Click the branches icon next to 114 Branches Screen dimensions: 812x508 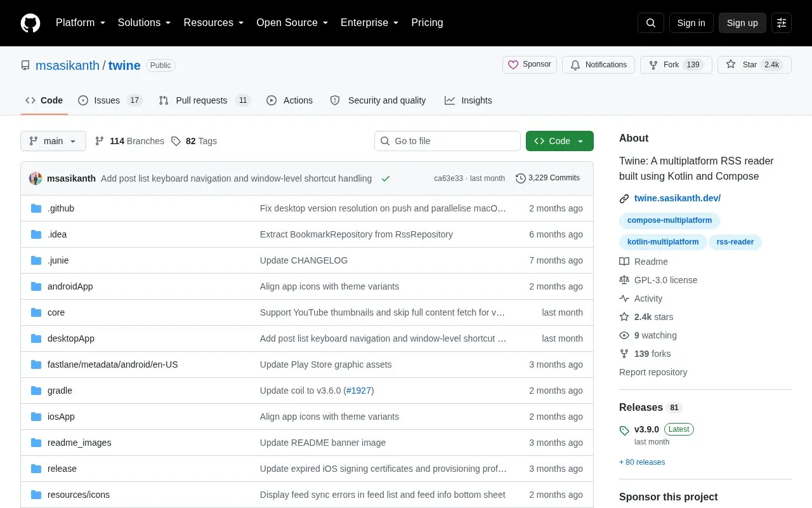click(100, 141)
